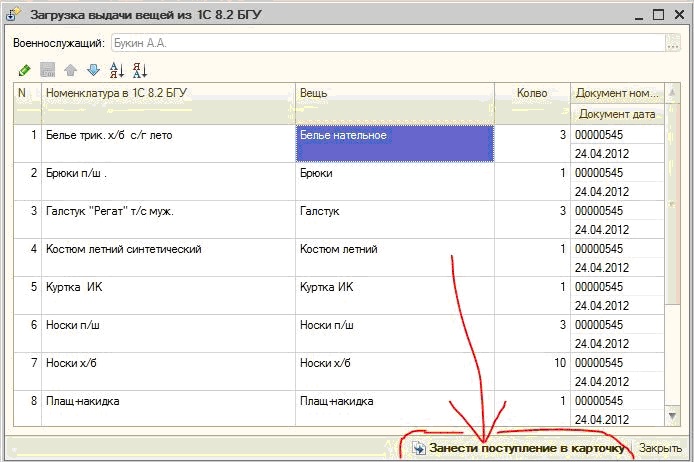Sort the table descending Я-A

(x=140, y=70)
